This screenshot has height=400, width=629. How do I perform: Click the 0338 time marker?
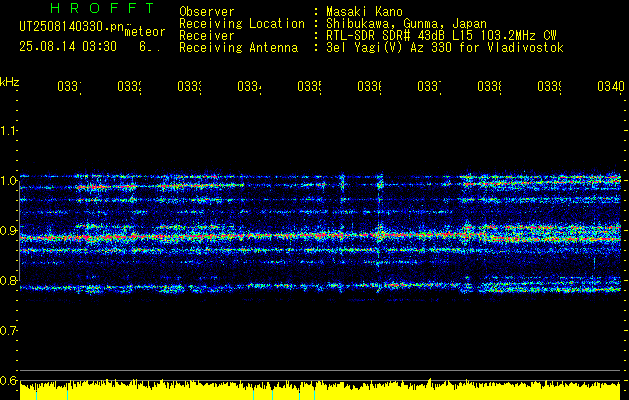click(489, 86)
